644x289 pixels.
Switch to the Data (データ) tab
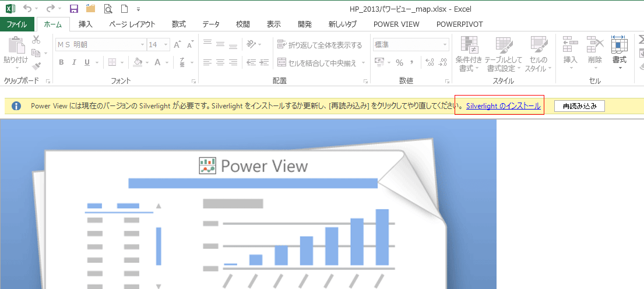[211, 24]
